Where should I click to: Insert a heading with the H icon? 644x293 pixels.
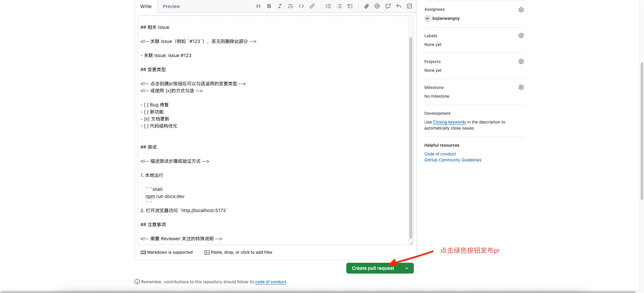click(x=258, y=6)
